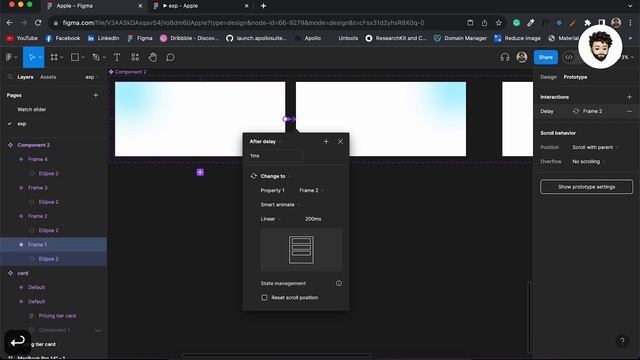Image resolution: width=640 pixels, height=360 pixels.
Task: Add an interaction in Interactions section
Action: (x=629, y=97)
